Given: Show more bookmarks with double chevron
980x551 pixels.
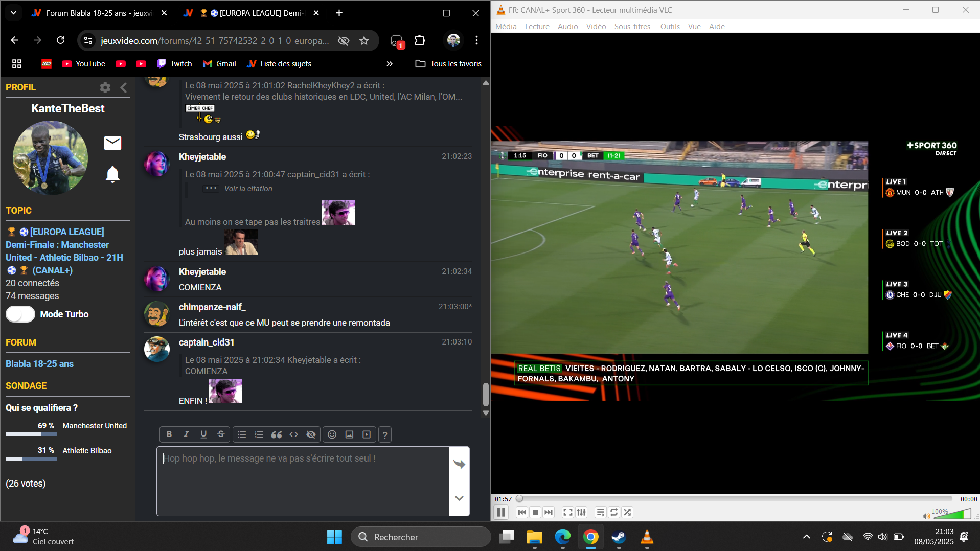Looking at the screenshot, I should coord(390,64).
